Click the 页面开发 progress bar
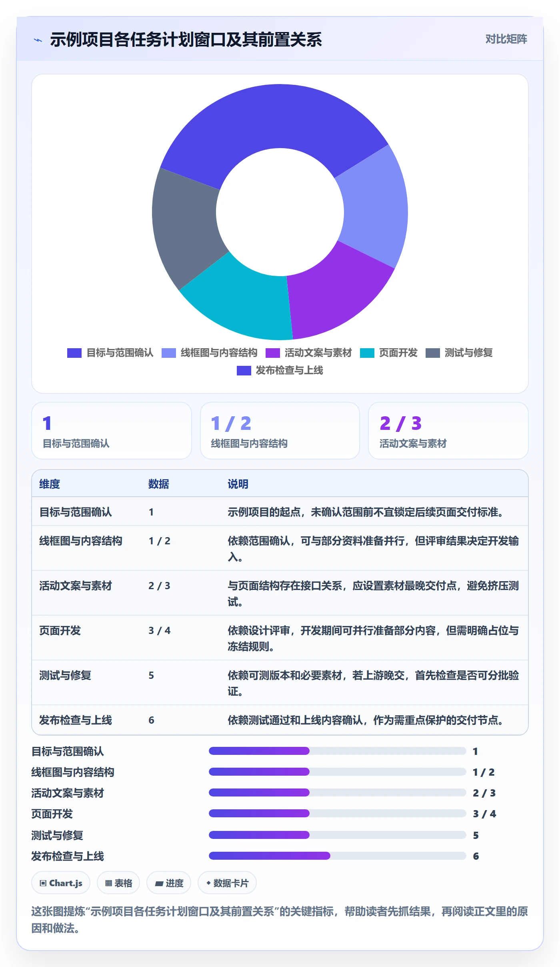560x967 pixels. pyautogui.click(x=338, y=813)
